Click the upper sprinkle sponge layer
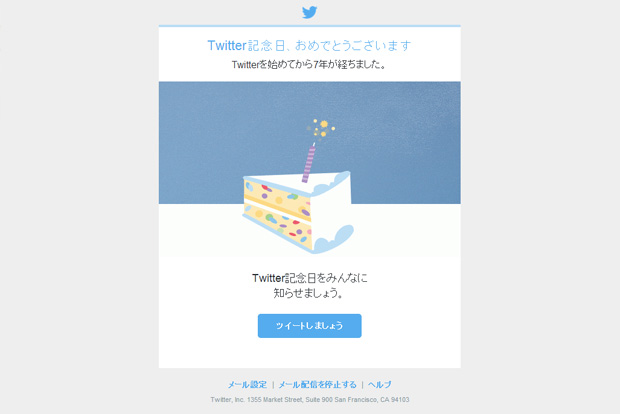Screen dimensions: 620x414 276,195
